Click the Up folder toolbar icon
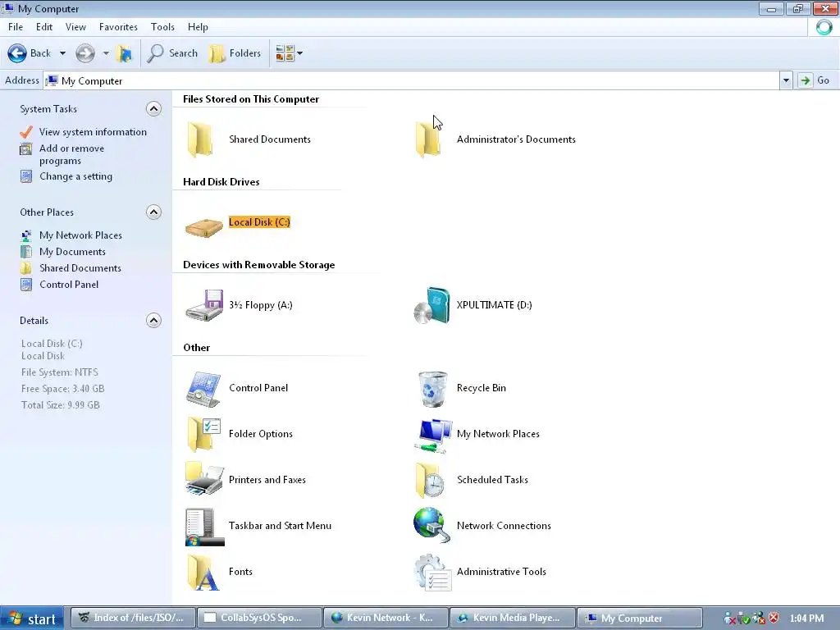 [x=125, y=53]
